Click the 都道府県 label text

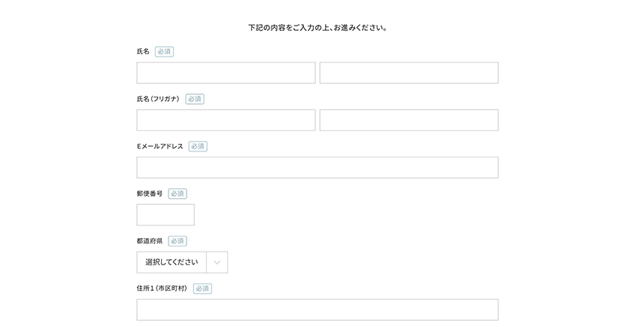click(150, 241)
